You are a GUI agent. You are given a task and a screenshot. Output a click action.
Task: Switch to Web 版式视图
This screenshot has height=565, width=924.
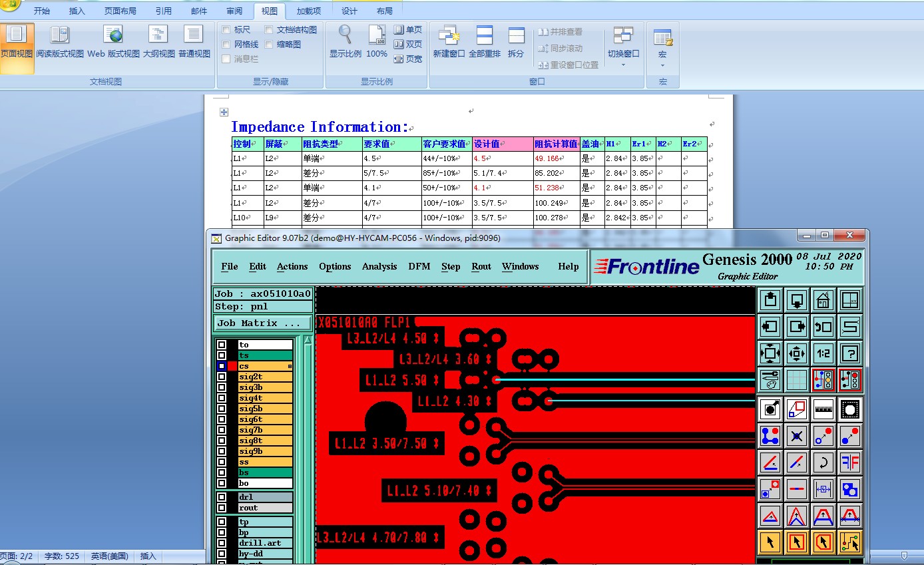[x=114, y=43]
